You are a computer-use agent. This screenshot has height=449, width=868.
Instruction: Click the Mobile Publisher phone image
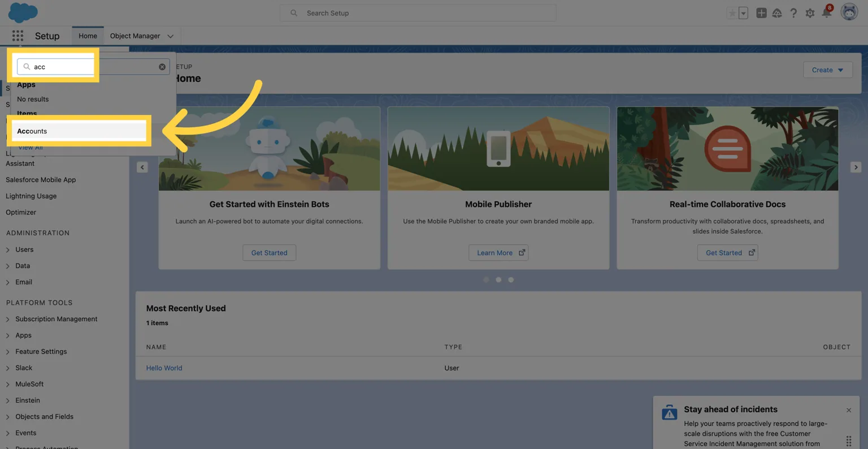point(498,149)
